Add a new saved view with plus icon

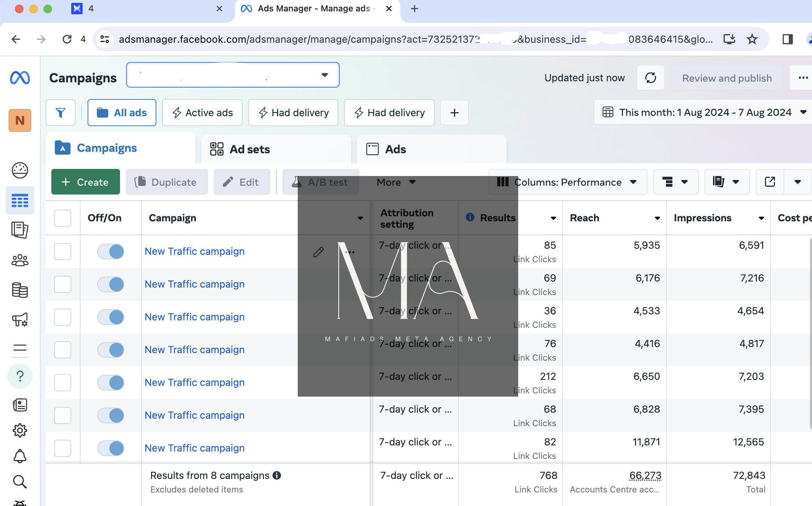(454, 113)
